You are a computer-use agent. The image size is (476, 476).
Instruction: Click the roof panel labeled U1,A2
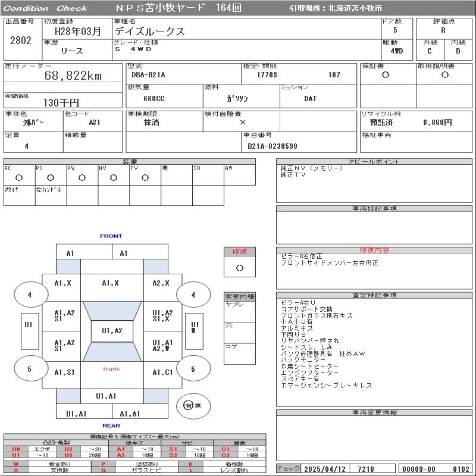[111, 331]
